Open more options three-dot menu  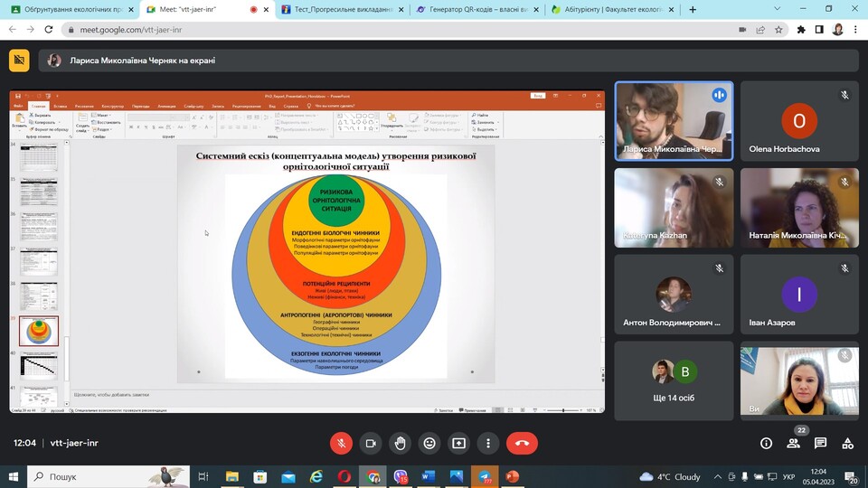(488, 443)
